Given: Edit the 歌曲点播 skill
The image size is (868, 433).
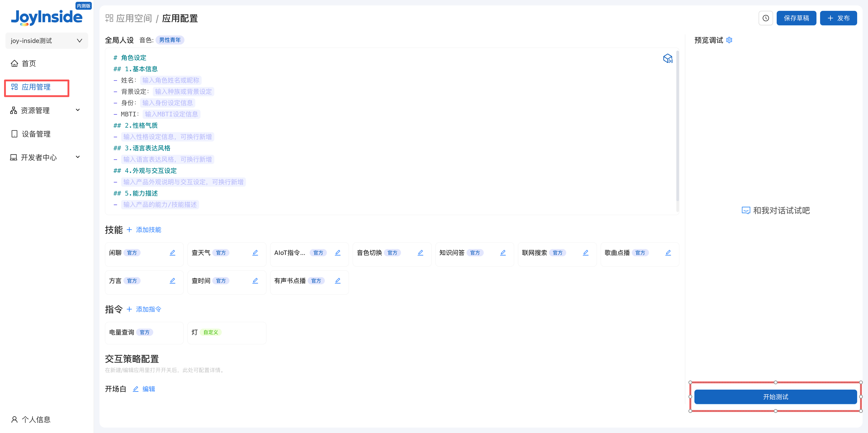Looking at the screenshot, I should coord(668,253).
